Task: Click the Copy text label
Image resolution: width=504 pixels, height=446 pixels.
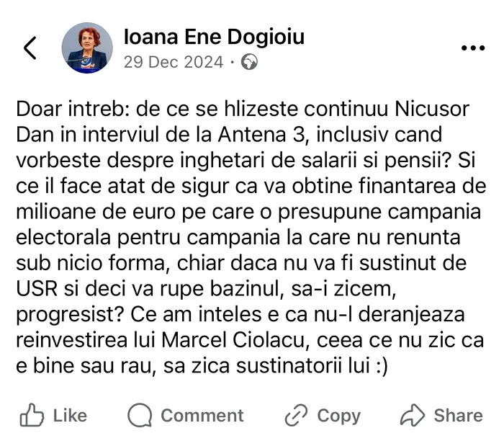Action: (339, 416)
